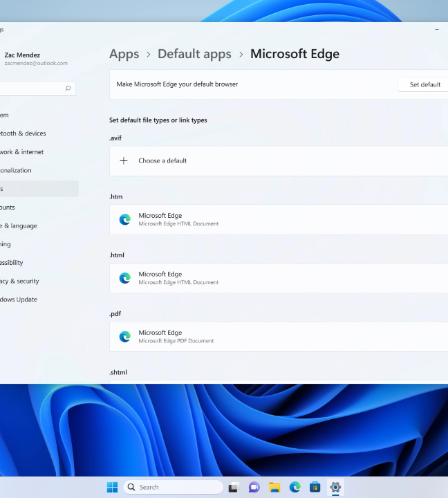Go back to Apps breadcrumb

click(x=124, y=54)
